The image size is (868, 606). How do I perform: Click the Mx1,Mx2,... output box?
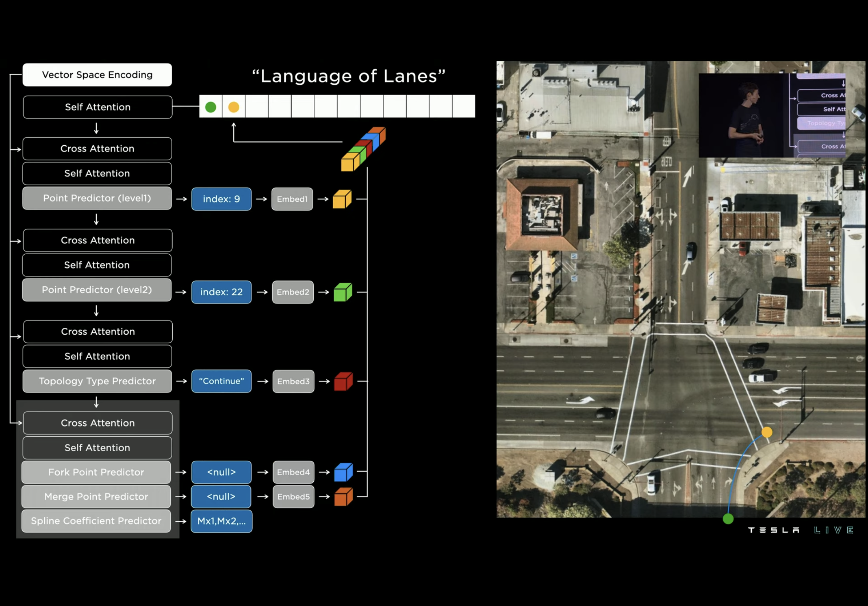[221, 521]
